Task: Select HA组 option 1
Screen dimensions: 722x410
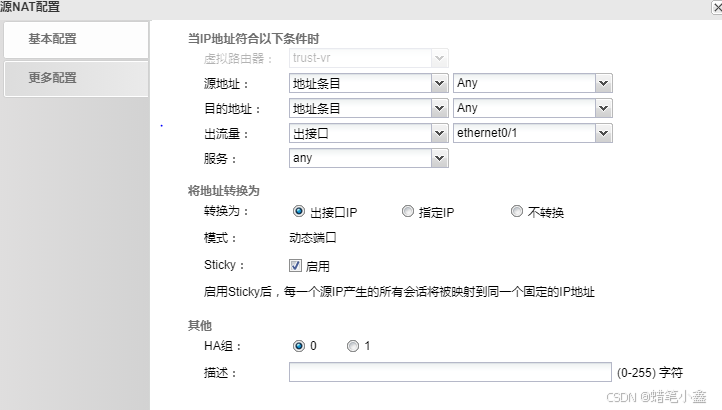Action: click(352, 346)
